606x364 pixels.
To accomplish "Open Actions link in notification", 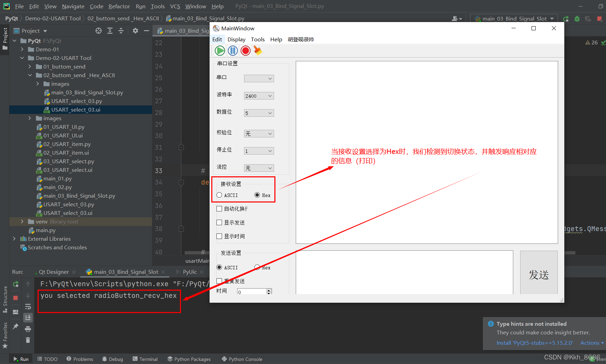I will point(592,343).
